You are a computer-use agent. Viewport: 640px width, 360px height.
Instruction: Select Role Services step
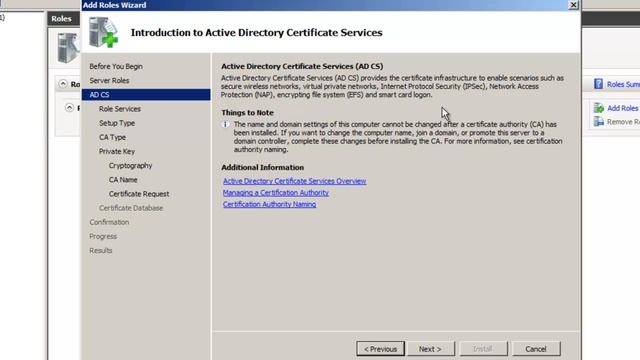(x=120, y=109)
